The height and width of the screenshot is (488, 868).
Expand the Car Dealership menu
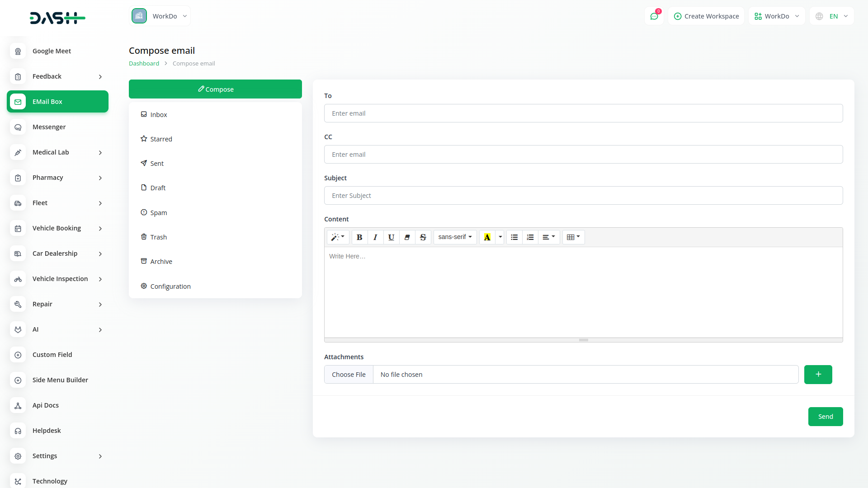(x=57, y=253)
